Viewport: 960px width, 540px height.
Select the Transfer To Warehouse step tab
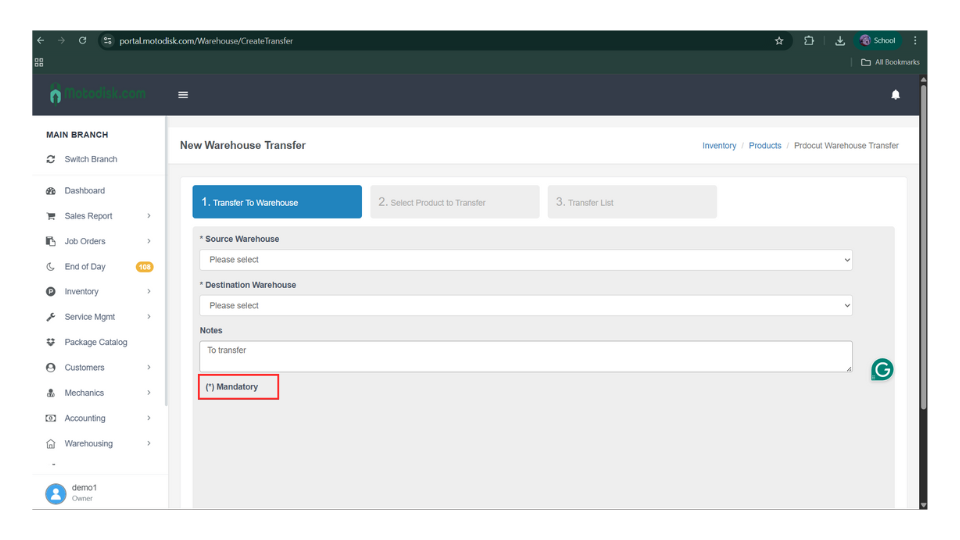click(x=277, y=202)
